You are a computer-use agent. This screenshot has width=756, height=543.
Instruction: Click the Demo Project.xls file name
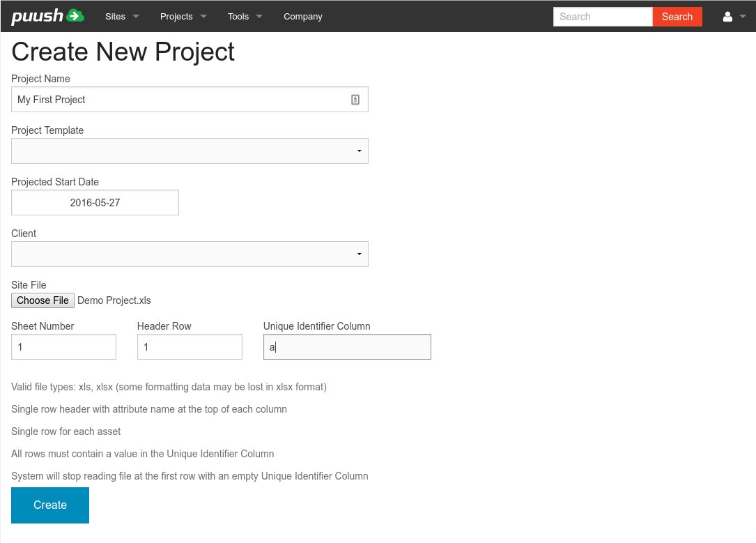[114, 300]
